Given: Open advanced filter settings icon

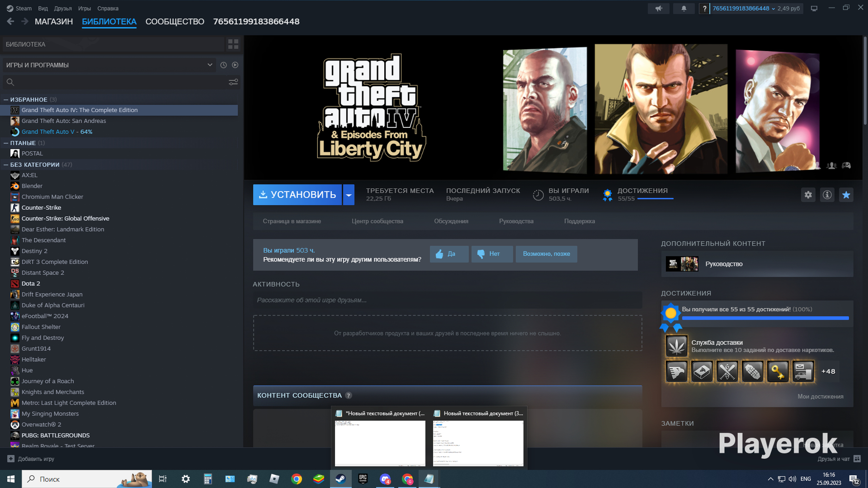Looking at the screenshot, I should (233, 82).
